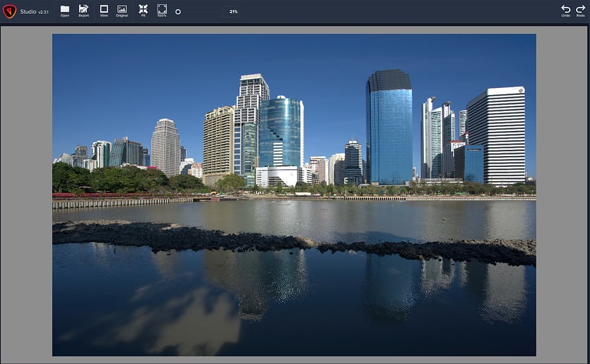The image size is (590, 364).
Task: Undo the last edit
Action: tap(566, 10)
